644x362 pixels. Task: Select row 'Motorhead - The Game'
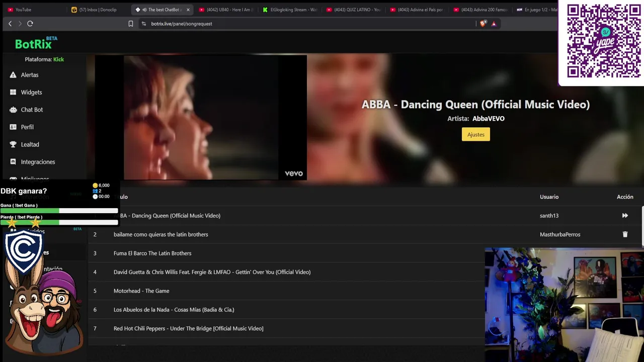click(x=286, y=291)
